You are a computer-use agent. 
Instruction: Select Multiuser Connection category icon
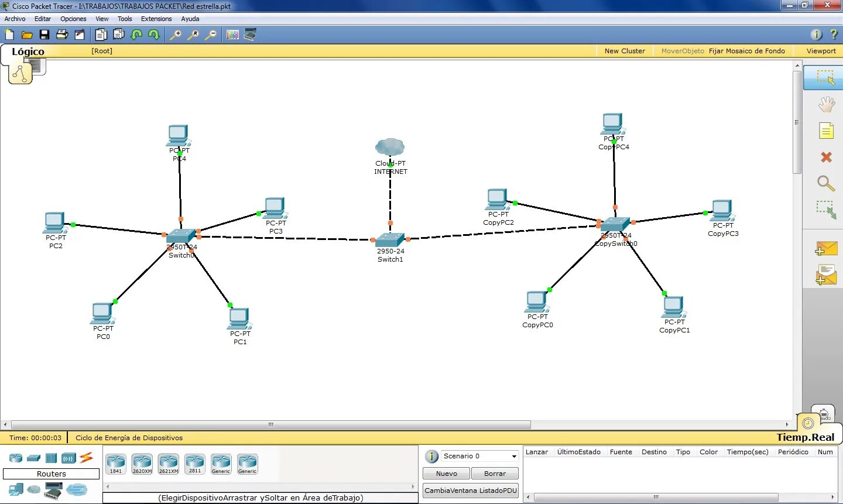pos(77,489)
